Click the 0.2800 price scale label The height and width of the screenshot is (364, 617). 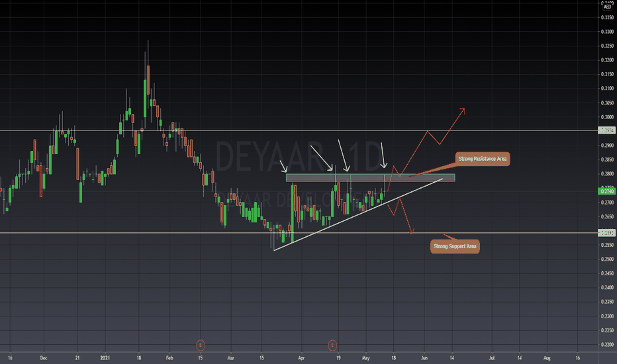[x=607, y=174]
